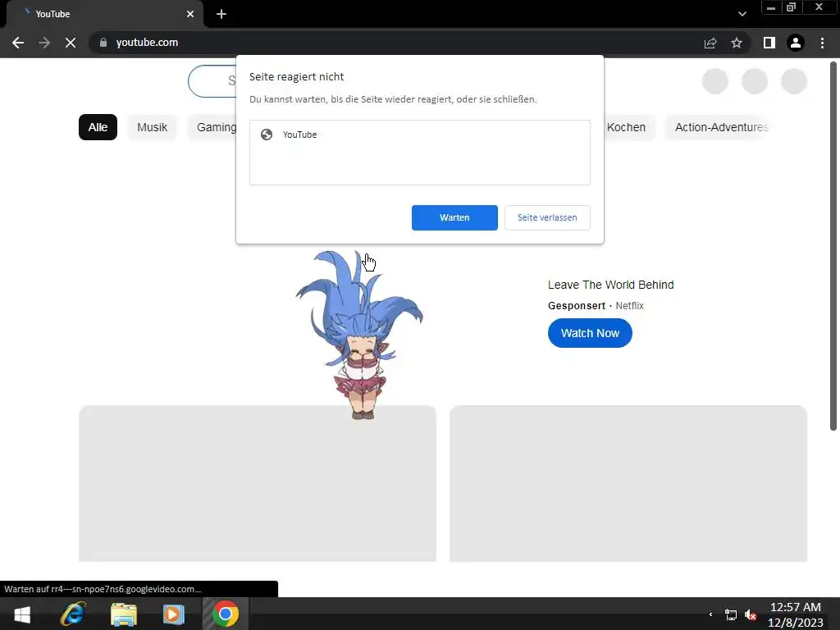Open the media player taskbar icon

click(174, 614)
